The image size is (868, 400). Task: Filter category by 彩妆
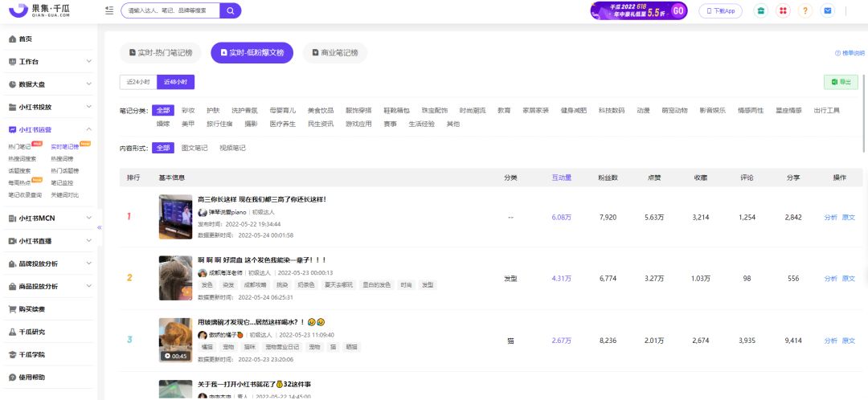188,111
